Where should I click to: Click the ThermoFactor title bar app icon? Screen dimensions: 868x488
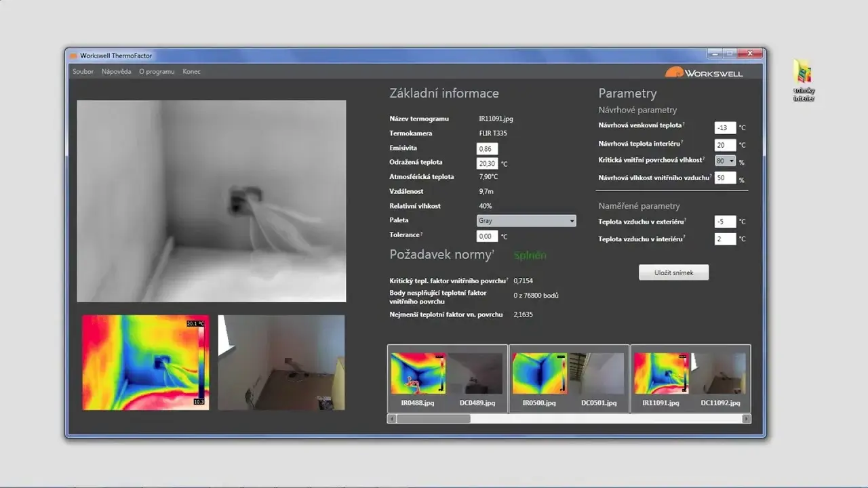click(x=73, y=56)
